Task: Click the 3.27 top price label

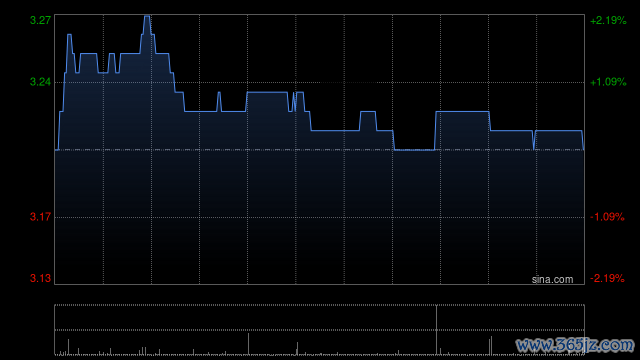Action: (x=40, y=20)
